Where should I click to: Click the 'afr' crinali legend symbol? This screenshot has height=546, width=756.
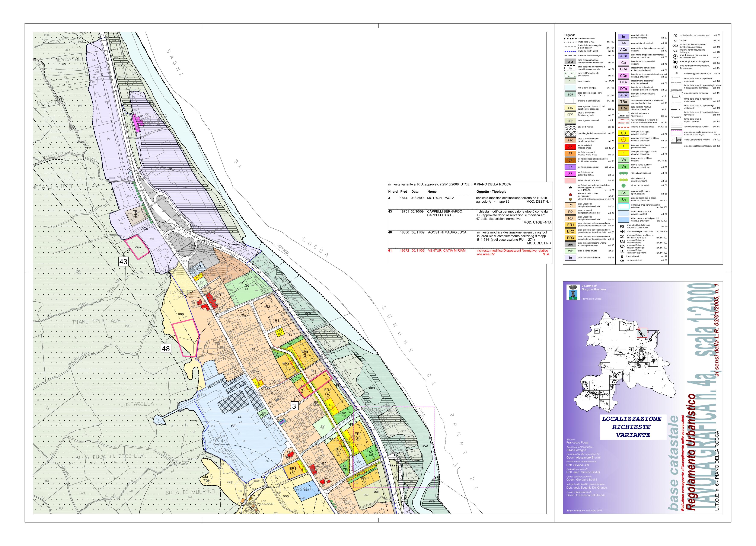[676, 140]
